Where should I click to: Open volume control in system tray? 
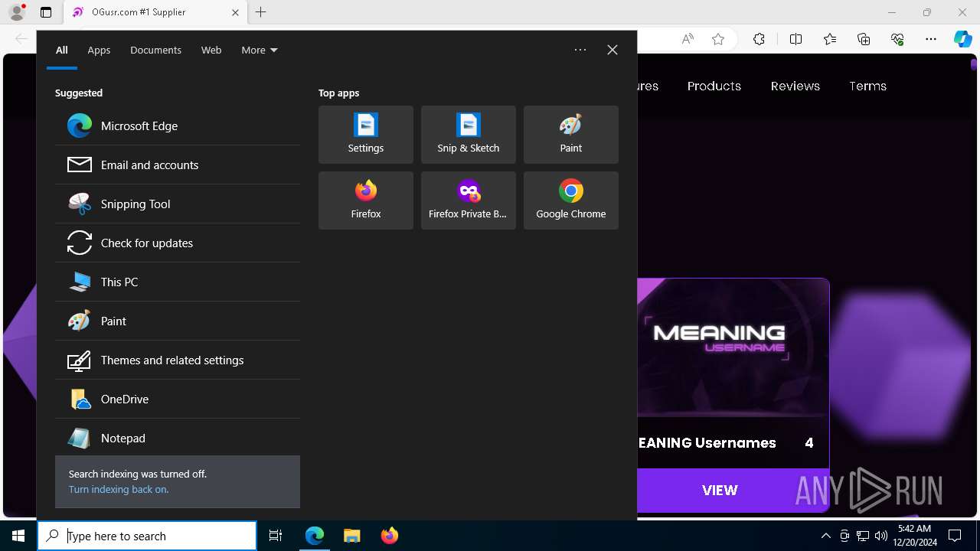click(x=881, y=536)
